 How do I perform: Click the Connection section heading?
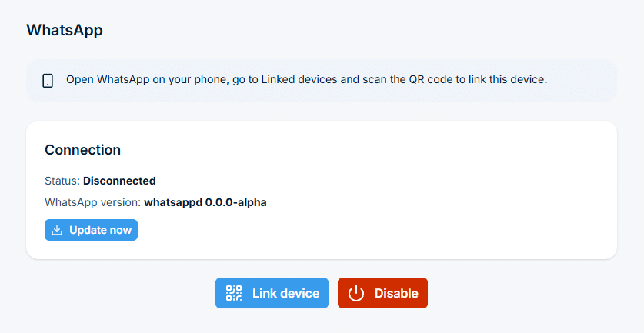point(82,150)
